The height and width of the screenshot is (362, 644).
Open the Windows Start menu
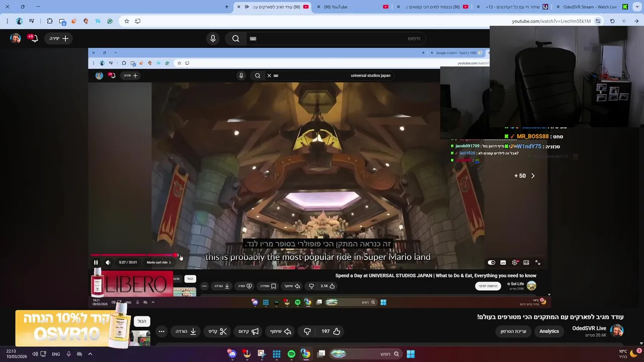(411, 354)
